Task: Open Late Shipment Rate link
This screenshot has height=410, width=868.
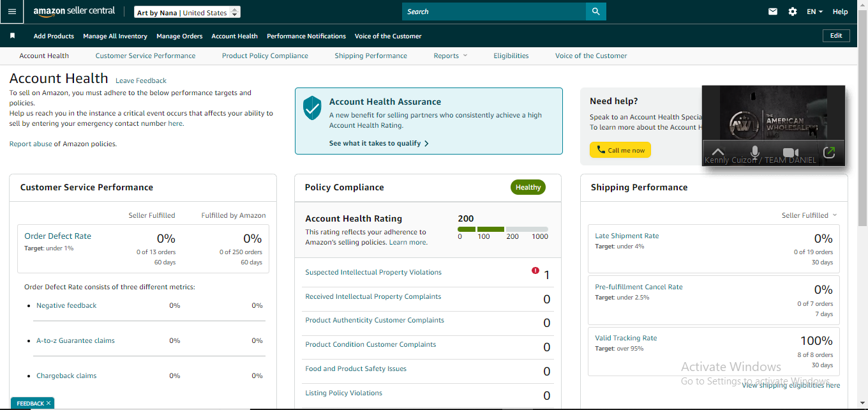Action: click(x=627, y=236)
